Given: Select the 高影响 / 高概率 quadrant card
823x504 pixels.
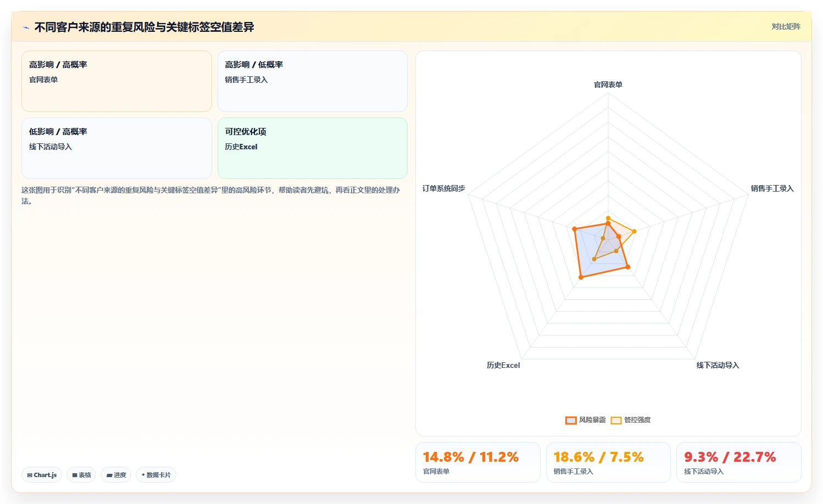Looking at the screenshot, I should click(x=116, y=81).
